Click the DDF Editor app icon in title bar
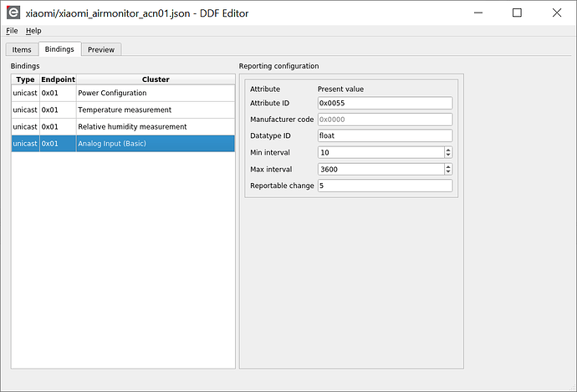Image resolution: width=577 pixels, height=392 pixels. click(13, 13)
